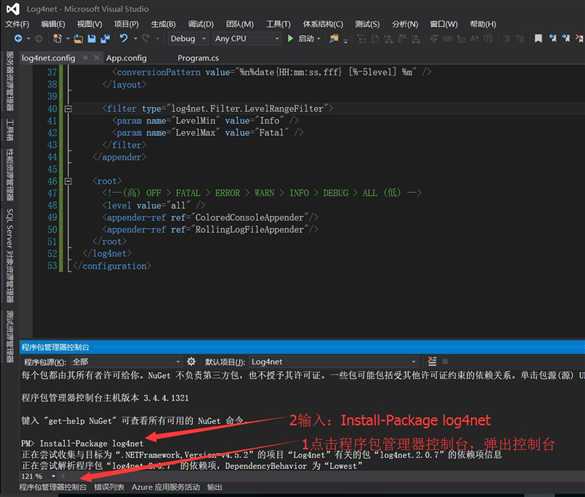
Task: Click the level value="all" code line
Action: [154, 205]
